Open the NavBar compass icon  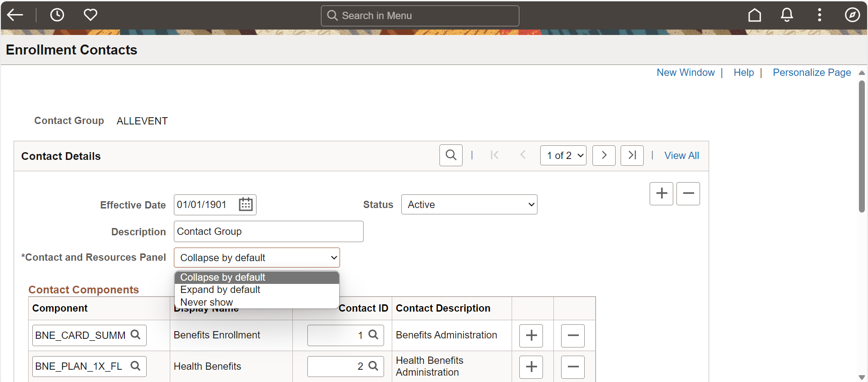click(x=852, y=15)
